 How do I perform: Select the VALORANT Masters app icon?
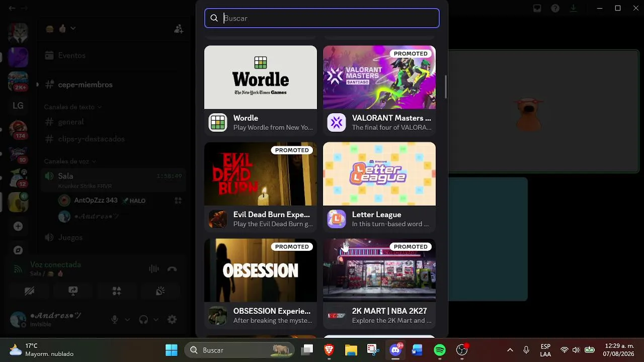[x=337, y=122]
